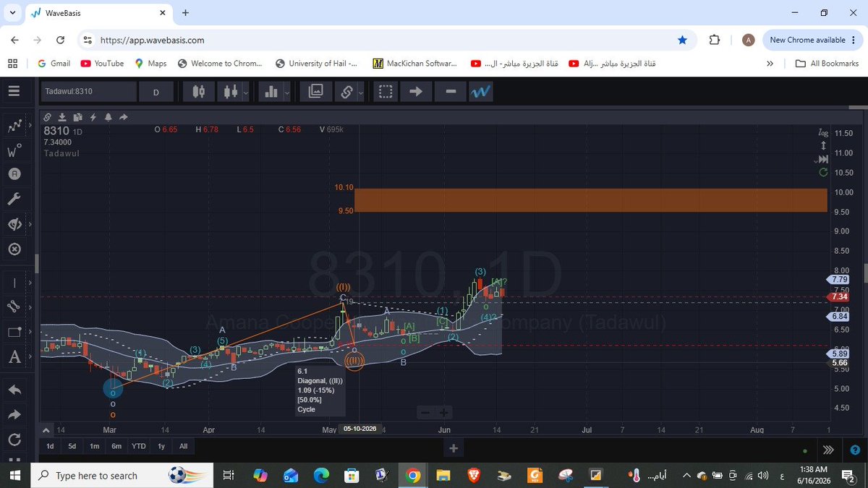The height and width of the screenshot is (488, 868).
Task: Click the copy documents icon above chart title
Action: click(78, 116)
